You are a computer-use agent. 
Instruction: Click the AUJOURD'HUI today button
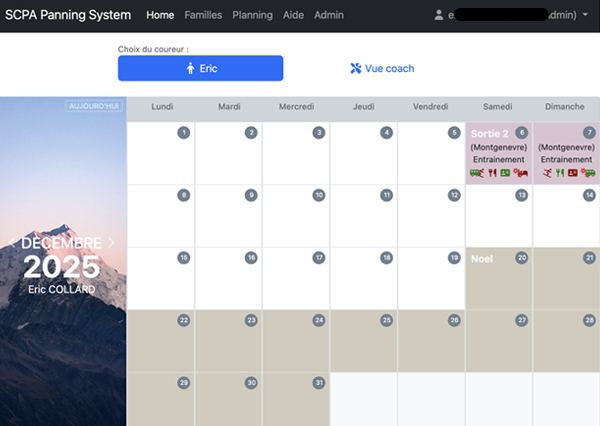[94, 105]
